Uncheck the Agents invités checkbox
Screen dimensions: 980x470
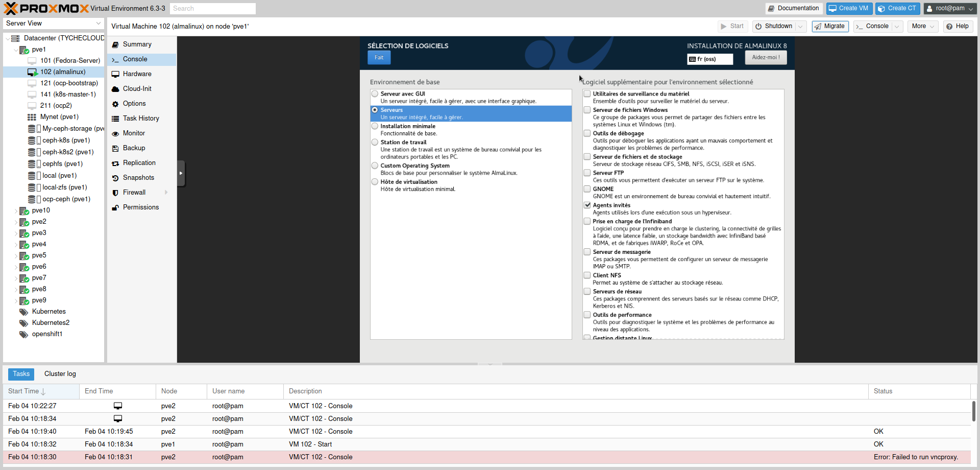[587, 205]
